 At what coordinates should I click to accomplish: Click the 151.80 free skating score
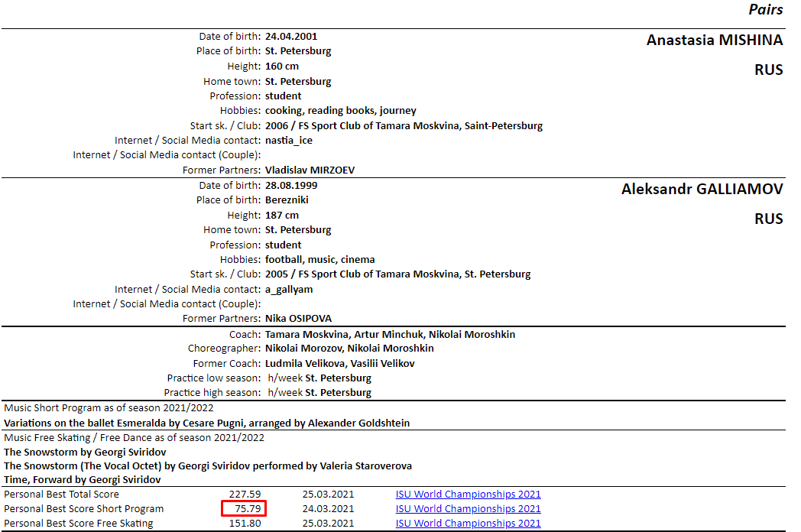245,524
